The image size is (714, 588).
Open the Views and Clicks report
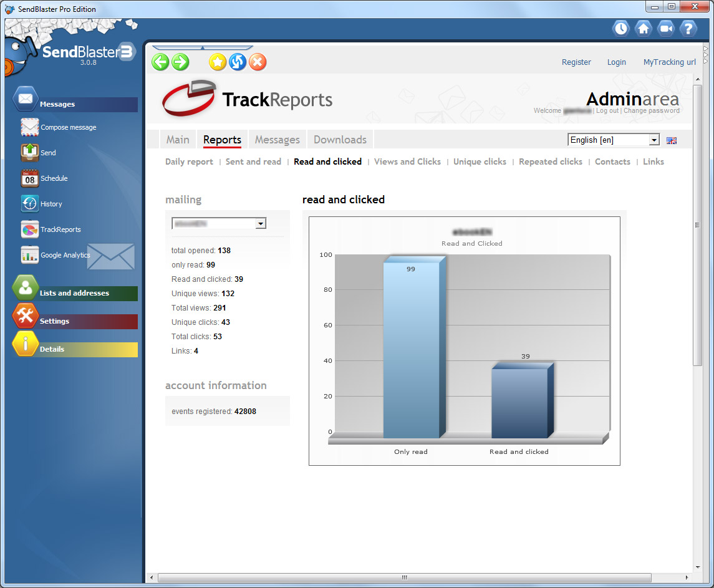408,161
